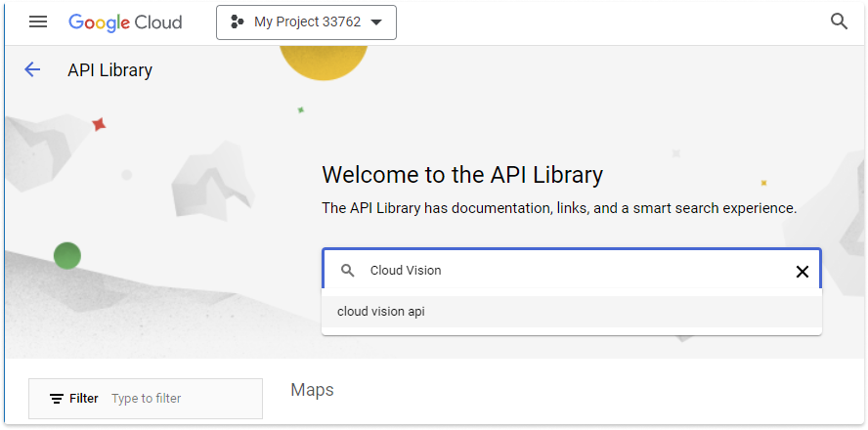
Task: Click the green circle in the banner
Action: [x=66, y=256]
